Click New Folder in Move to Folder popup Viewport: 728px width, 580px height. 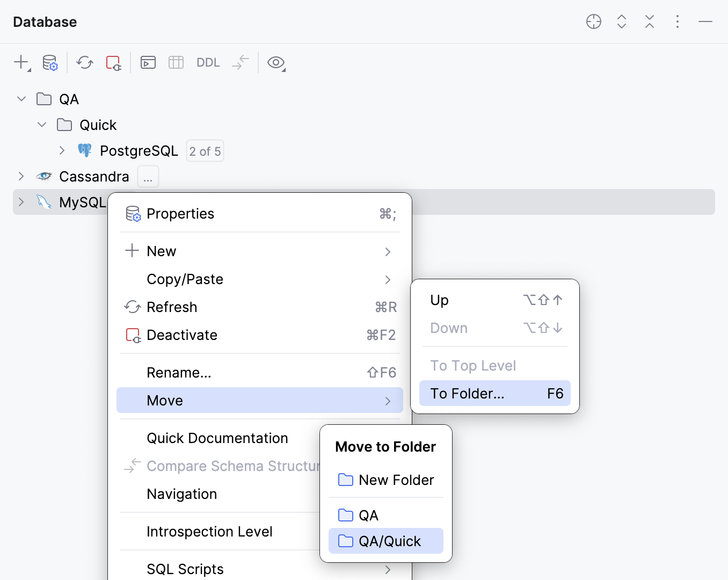396,480
